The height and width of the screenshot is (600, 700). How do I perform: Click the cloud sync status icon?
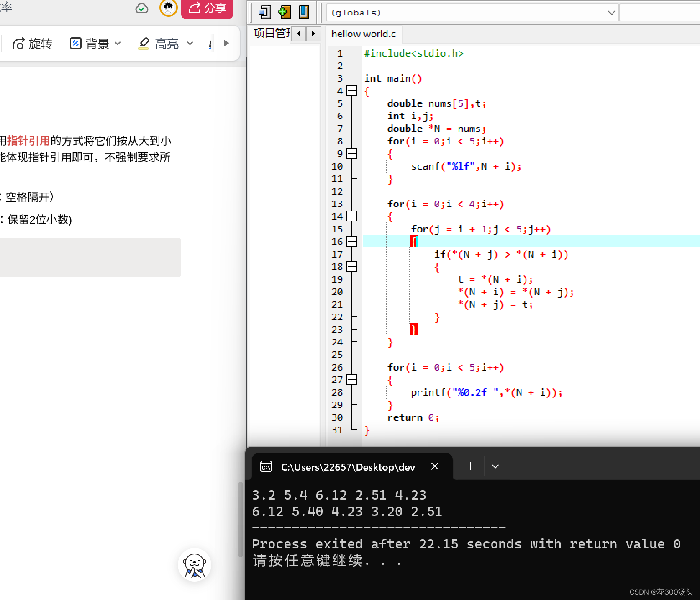tap(141, 8)
